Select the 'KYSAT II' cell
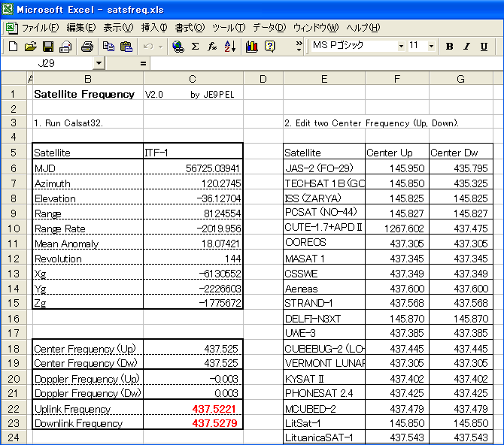Image resolution: width=504 pixels, height=445 pixels. [324, 379]
